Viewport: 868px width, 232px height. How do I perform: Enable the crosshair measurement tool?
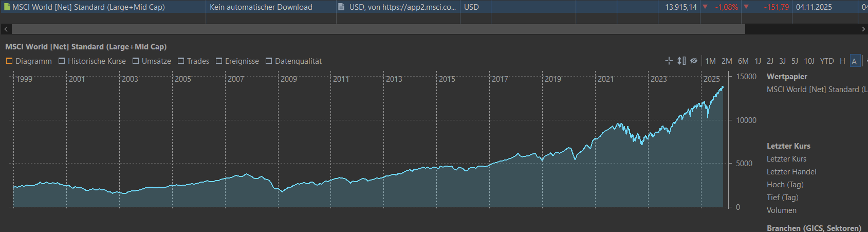(x=669, y=61)
